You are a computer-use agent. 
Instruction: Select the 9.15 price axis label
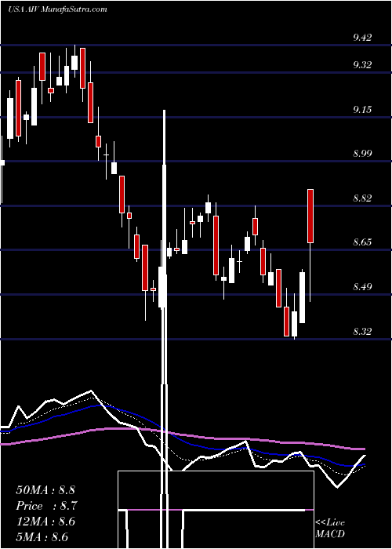362,110
